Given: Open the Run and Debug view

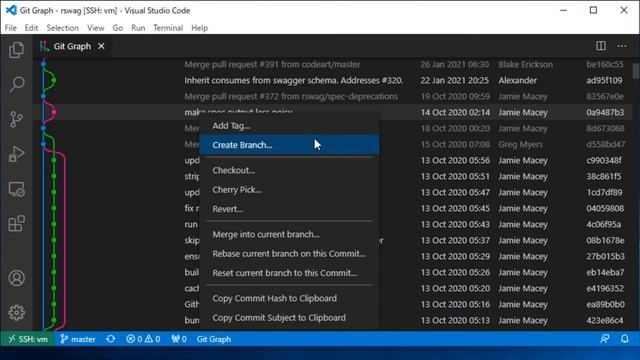Looking at the screenshot, I should coord(16,154).
